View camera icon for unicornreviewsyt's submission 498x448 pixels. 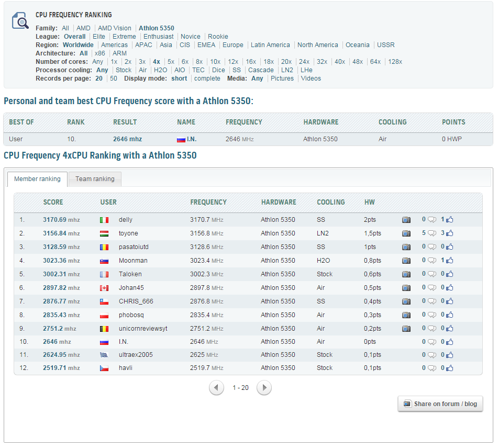tap(406, 329)
